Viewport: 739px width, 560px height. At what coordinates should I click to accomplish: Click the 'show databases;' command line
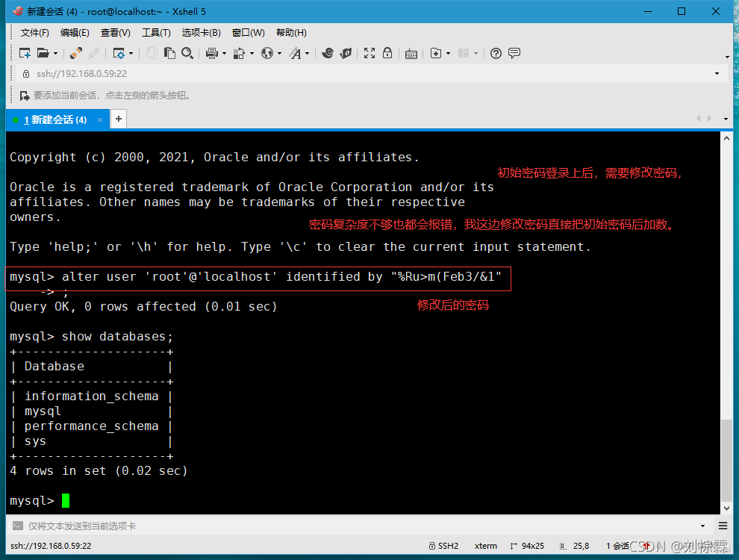91,337
